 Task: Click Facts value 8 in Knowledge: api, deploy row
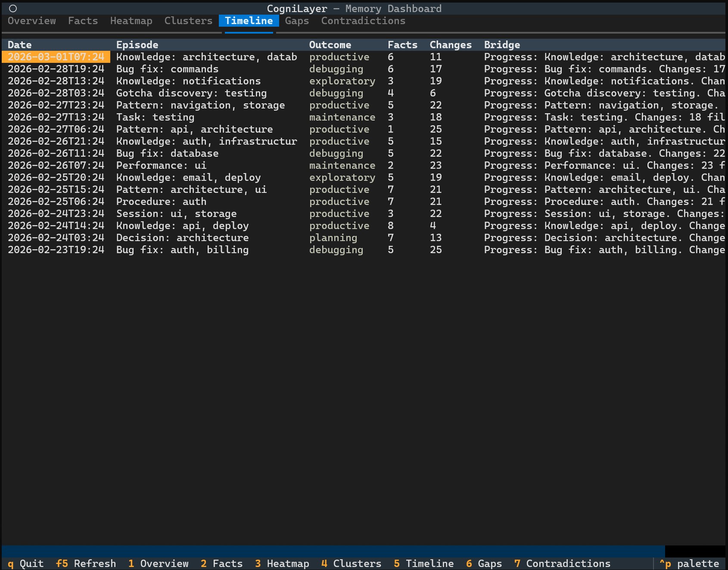pyautogui.click(x=391, y=226)
